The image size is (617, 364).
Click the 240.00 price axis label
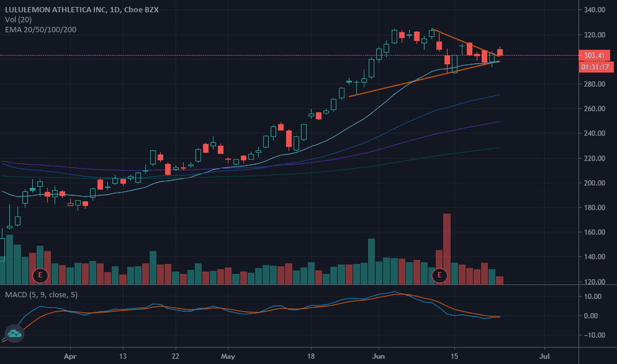(x=594, y=133)
